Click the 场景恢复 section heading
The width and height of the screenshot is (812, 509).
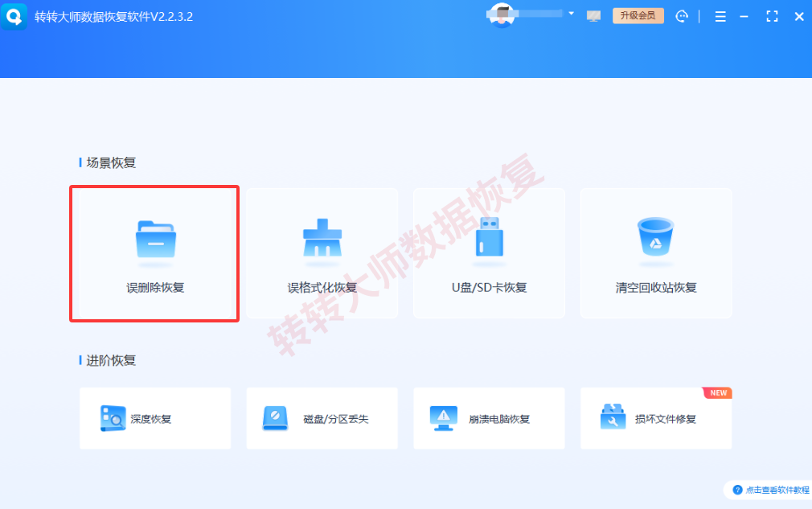111,162
